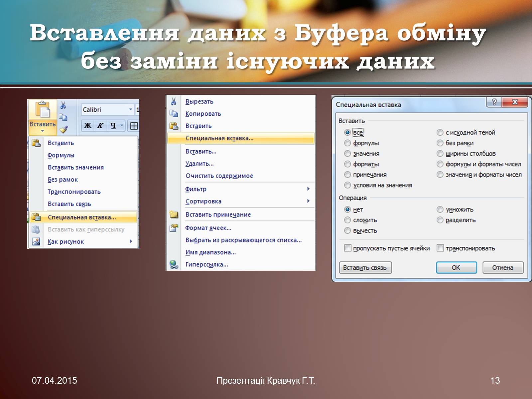Screen dimensions: 532x399
Task: Click paste icon beside Вставить in dropdown
Action: [x=36, y=143]
